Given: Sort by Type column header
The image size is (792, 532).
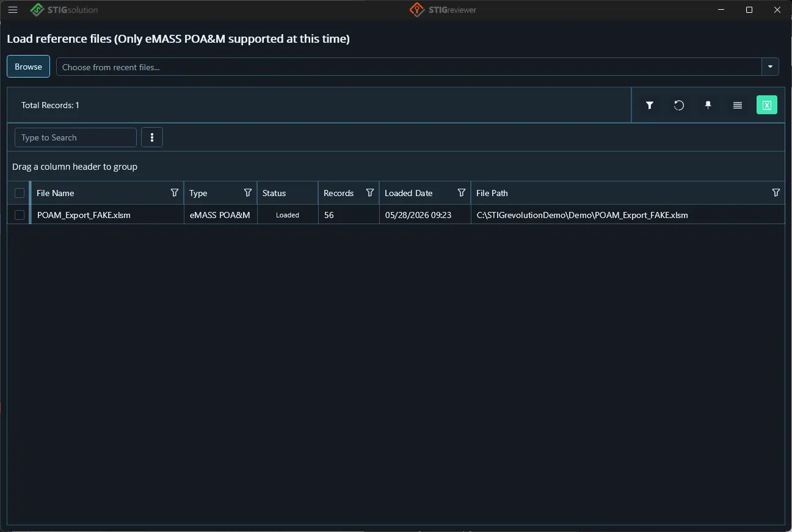Looking at the screenshot, I should (198, 193).
